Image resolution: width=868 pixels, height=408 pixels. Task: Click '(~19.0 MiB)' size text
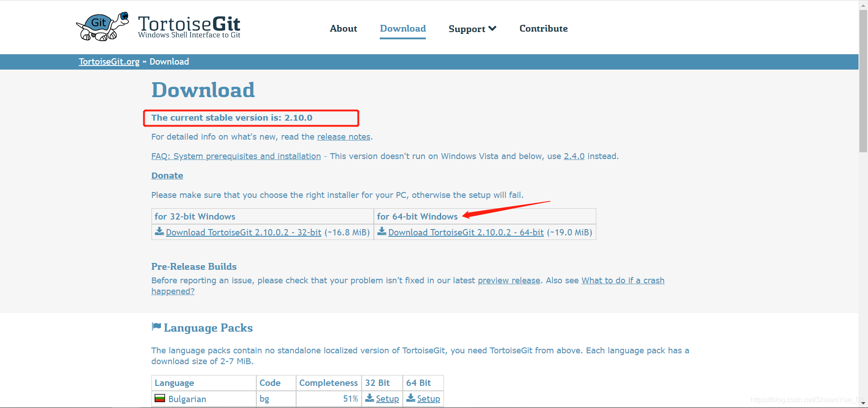570,232
